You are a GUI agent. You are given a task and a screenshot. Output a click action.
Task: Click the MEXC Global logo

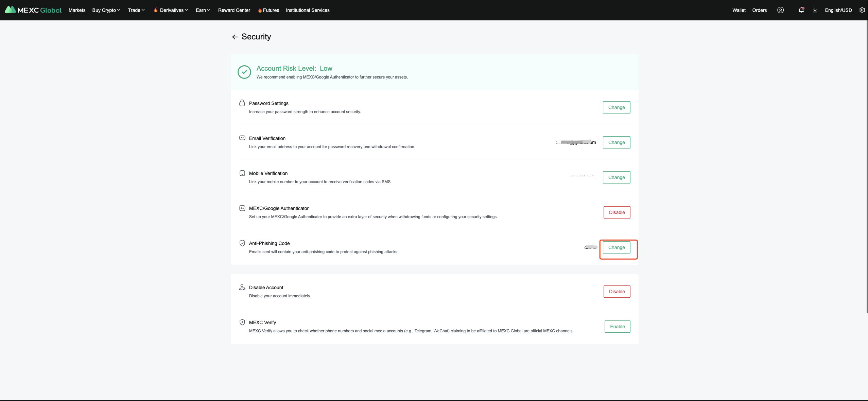click(33, 10)
